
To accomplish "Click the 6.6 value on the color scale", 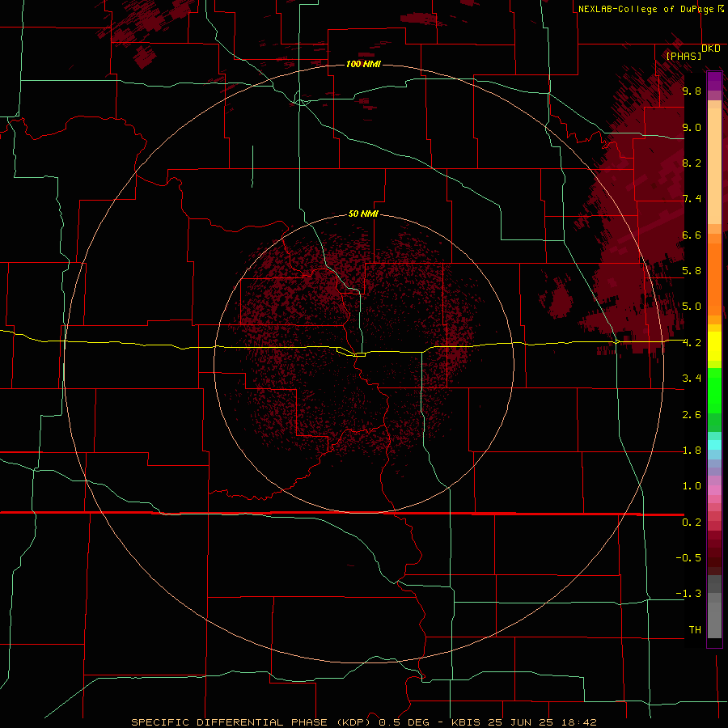I will point(692,235).
